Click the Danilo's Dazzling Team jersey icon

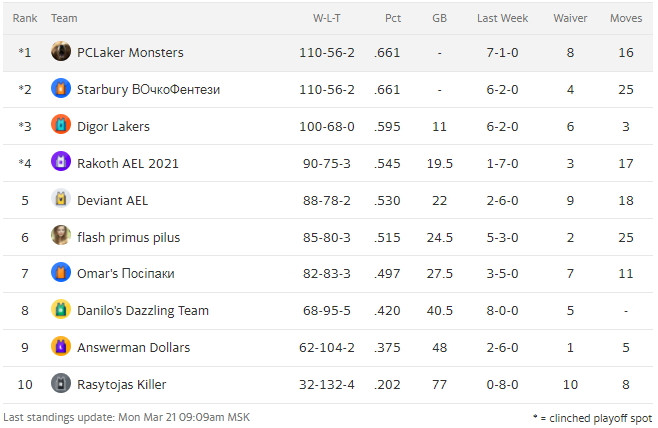[61, 310]
